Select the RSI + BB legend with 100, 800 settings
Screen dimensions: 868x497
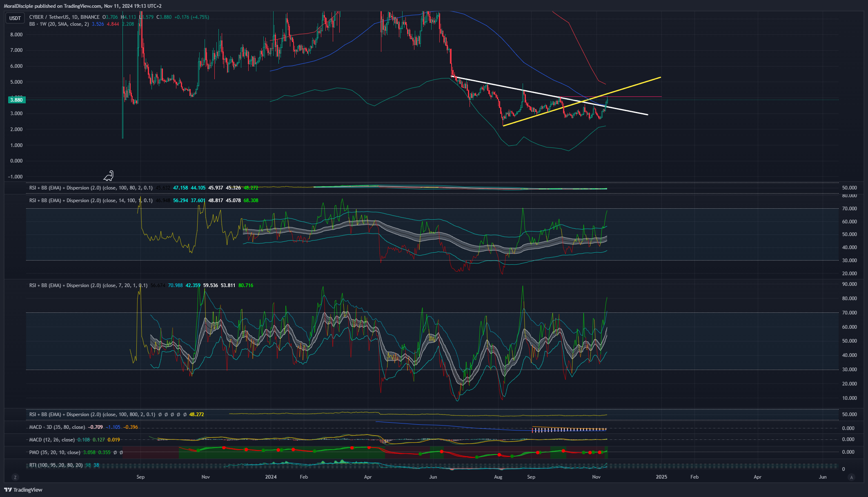(92, 415)
